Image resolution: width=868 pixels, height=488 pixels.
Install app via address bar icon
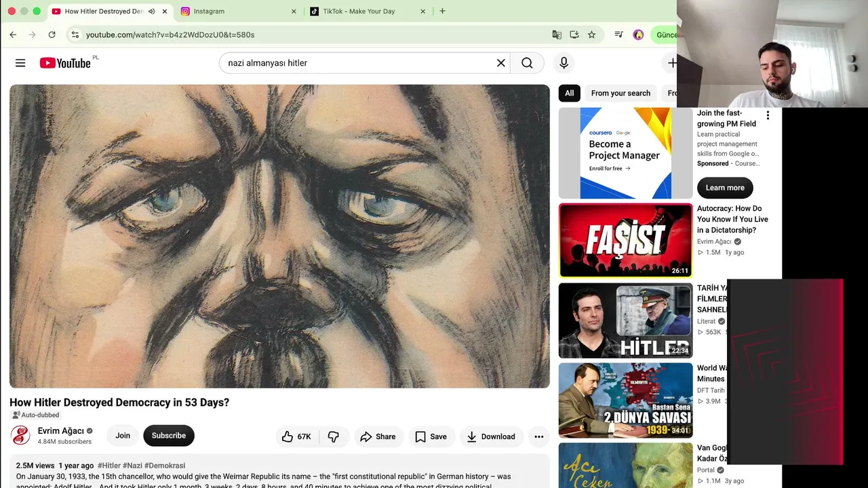click(574, 35)
